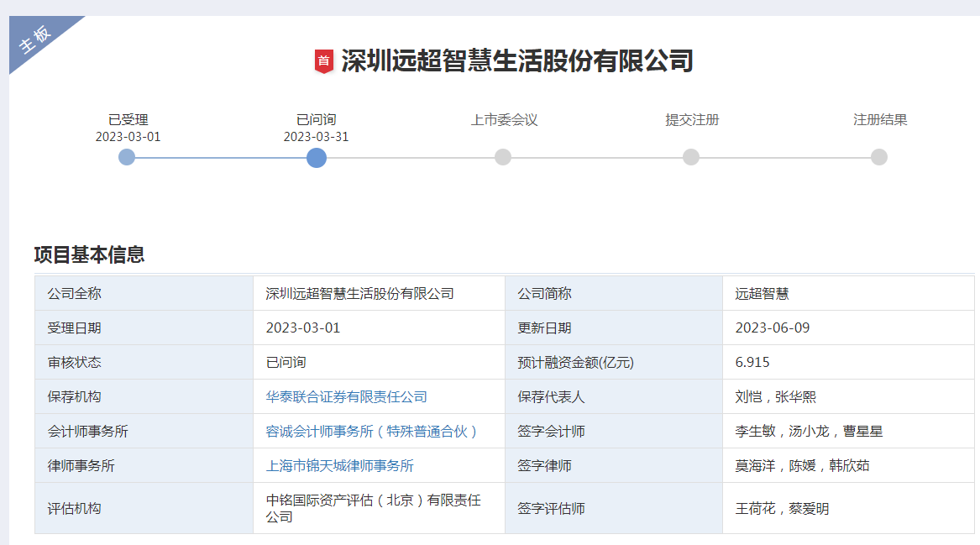Click the 2023-03-01 date under 已受理
The image size is (980, 545).
(128, 137)
